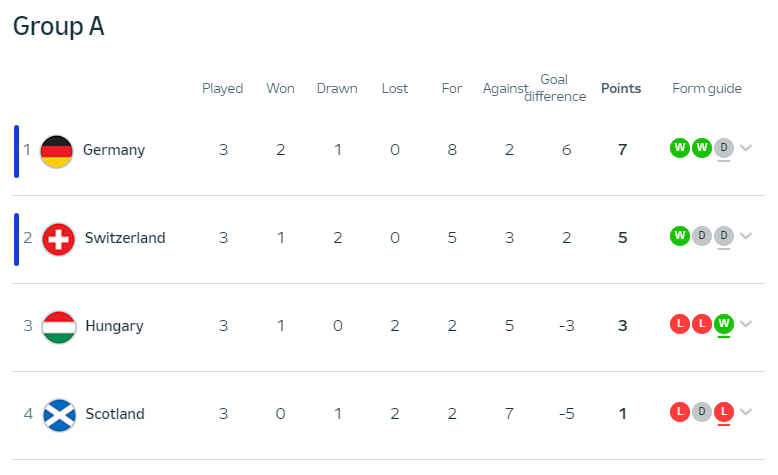The image size is (778, 475).
Task: Select Scotland's underlined loss form badge
Action: pyautogui.click(x=724, y=412)
